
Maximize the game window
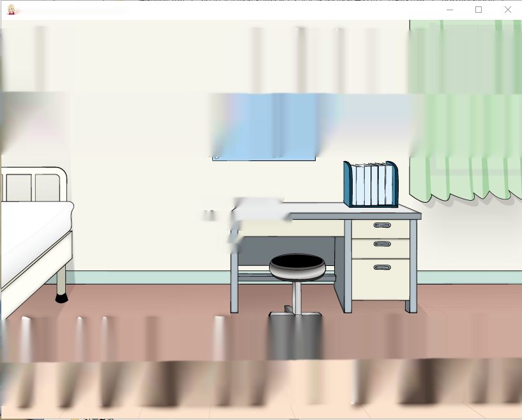click(479, 10)
